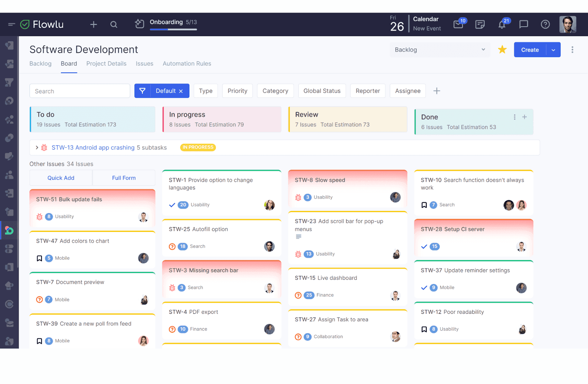Open help via the question mark icon
This screenshot has width=588, height=384.
(x=545, y=24)
